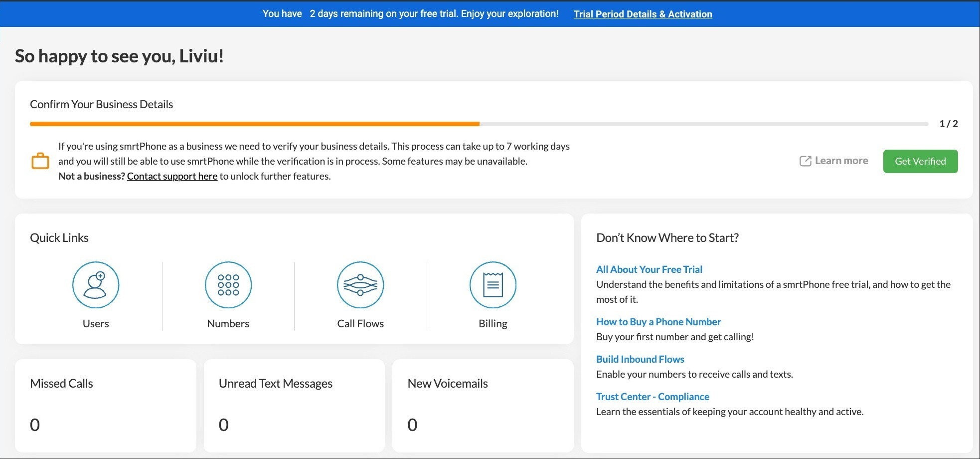Click the Learn more label
This screenshot has width=980, height=459.
(841, 160)
